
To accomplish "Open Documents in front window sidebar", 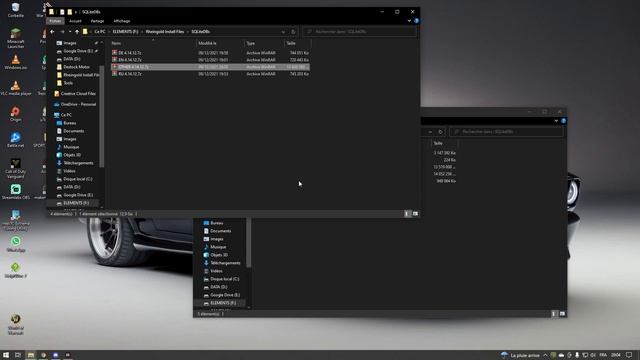I will point(73,131).
